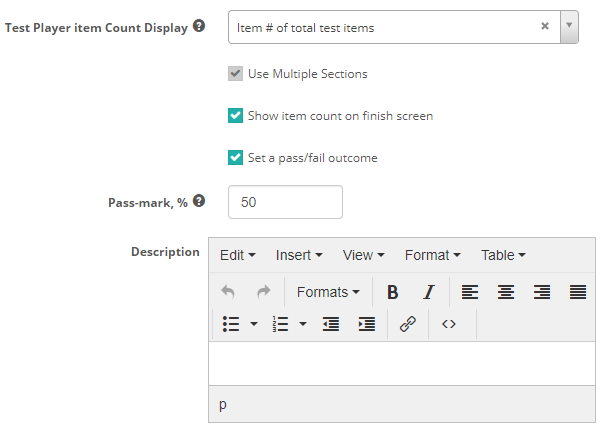Open source code view icon

pos(449,324)
